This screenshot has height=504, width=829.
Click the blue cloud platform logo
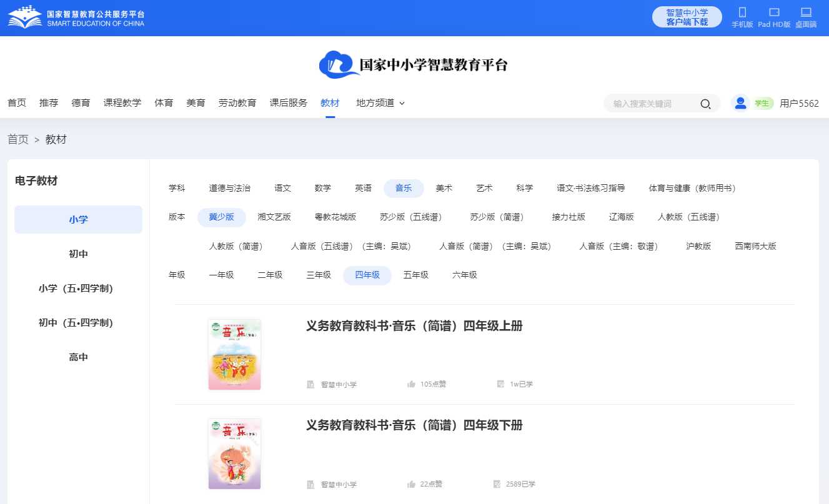coord(339,64)
